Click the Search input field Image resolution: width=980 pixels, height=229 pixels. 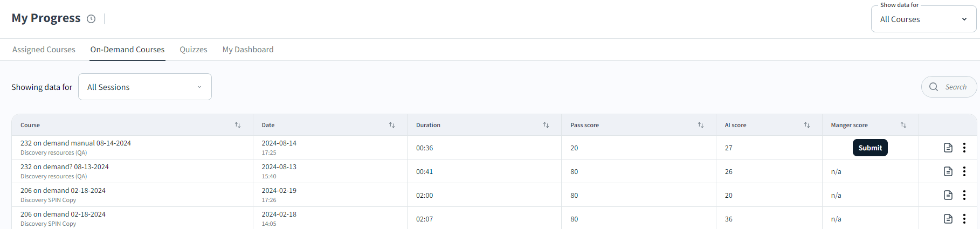(955, 87)
